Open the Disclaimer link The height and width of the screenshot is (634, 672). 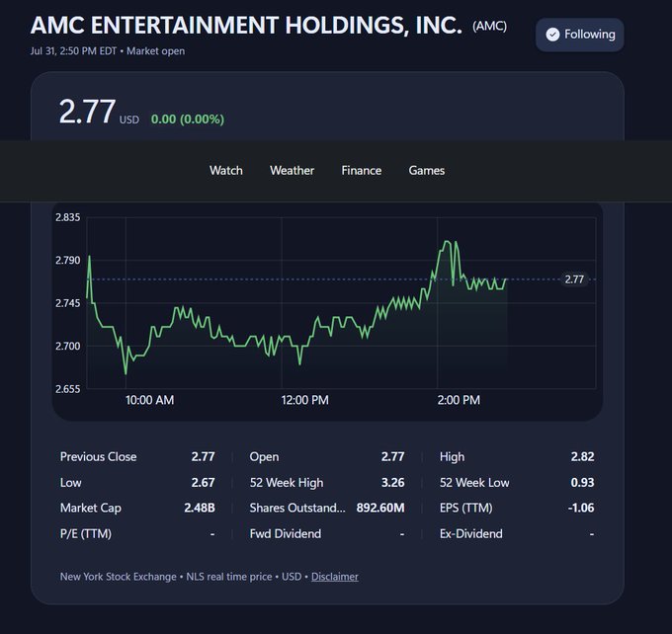(x=335, y=577)
